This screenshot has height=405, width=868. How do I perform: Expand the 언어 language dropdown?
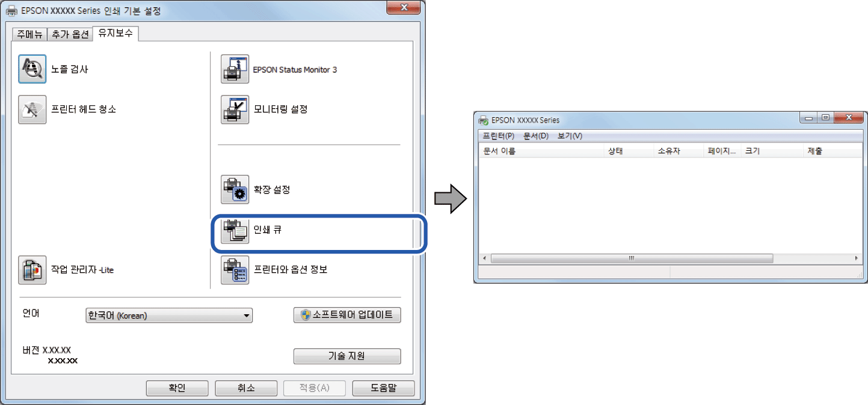click(169, 315)
